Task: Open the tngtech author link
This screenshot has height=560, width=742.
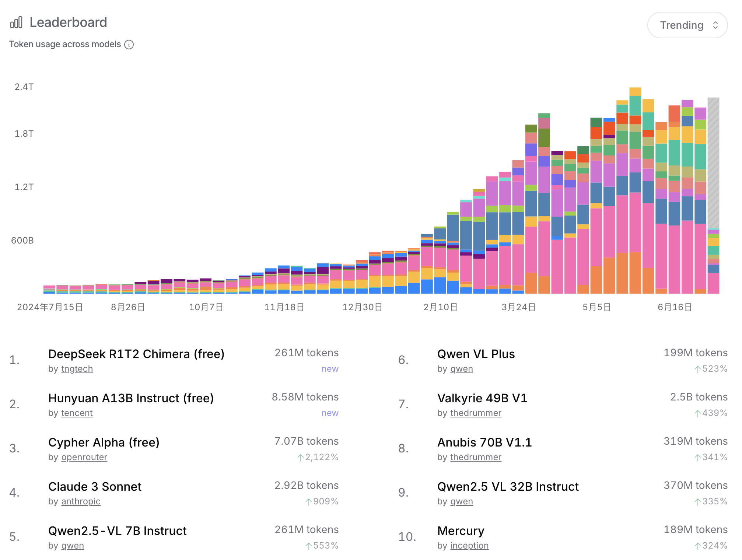Action: [x=77, y=369]
